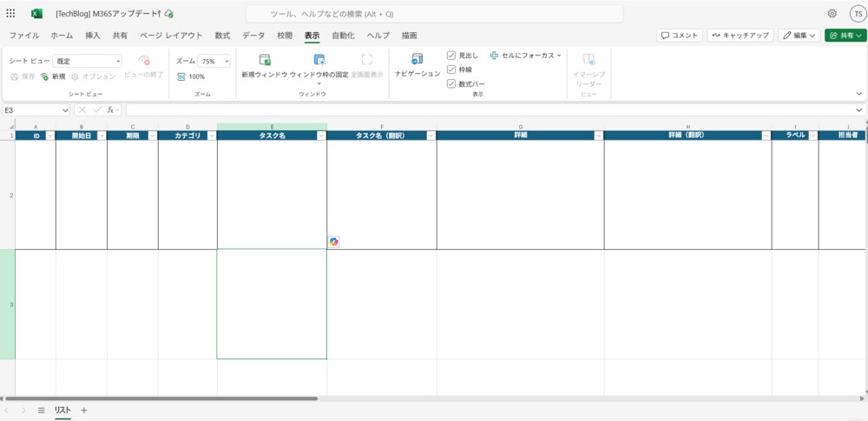The height and width of the screenshot is (421, 868).
Task: Click the all sheets list icon
Action: pyautogui.click(x=41, y=410)
